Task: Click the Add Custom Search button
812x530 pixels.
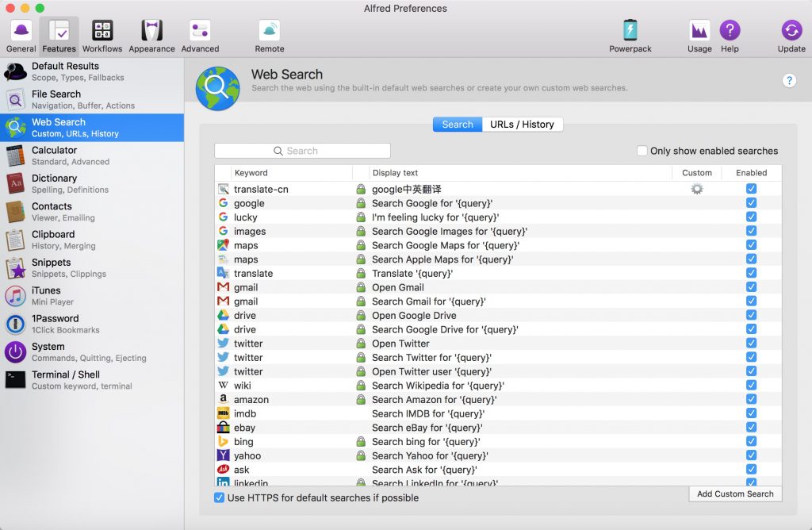Action: click(x=735, y=494)
